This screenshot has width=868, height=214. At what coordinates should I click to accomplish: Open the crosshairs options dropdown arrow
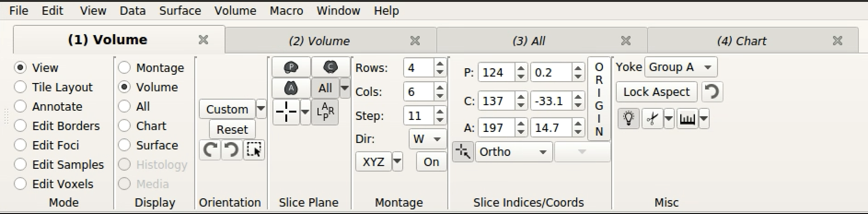(305, 112)
